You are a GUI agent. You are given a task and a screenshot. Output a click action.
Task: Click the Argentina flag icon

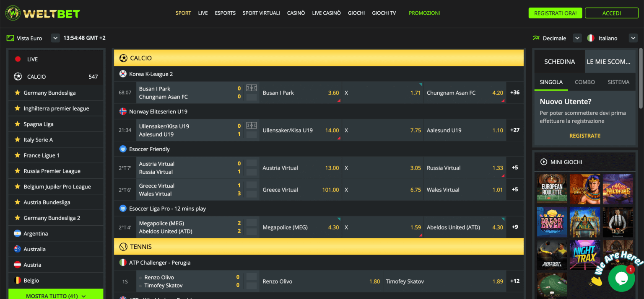click(17, 234)
